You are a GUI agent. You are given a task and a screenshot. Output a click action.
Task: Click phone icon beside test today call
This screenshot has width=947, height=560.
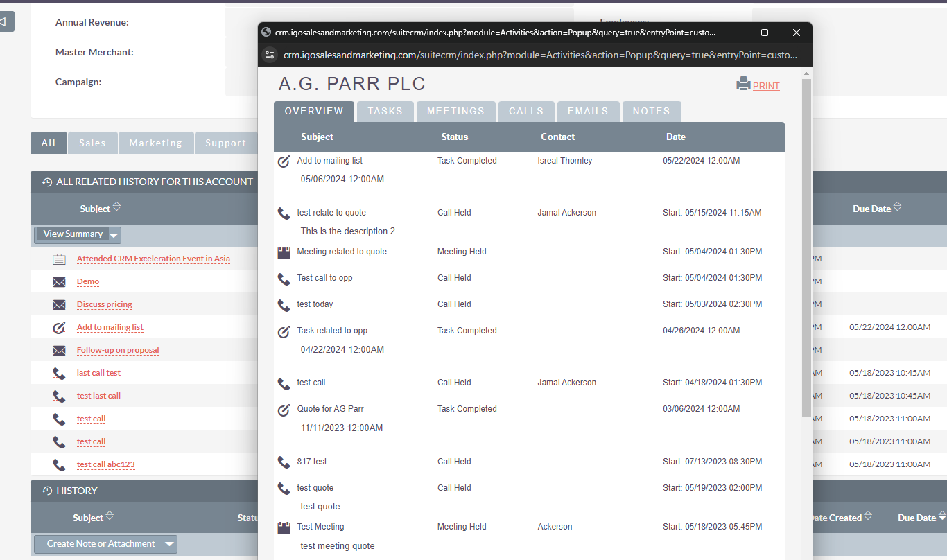284,305
